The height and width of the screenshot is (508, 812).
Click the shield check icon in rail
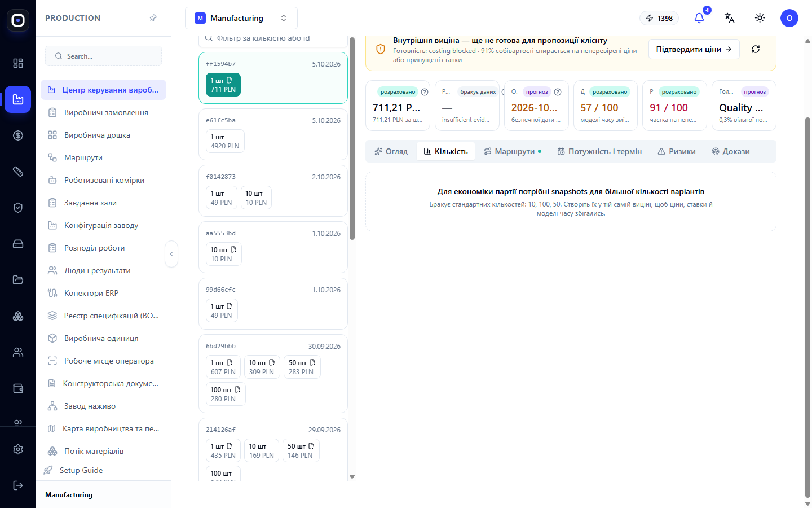[x=18, y=208]
